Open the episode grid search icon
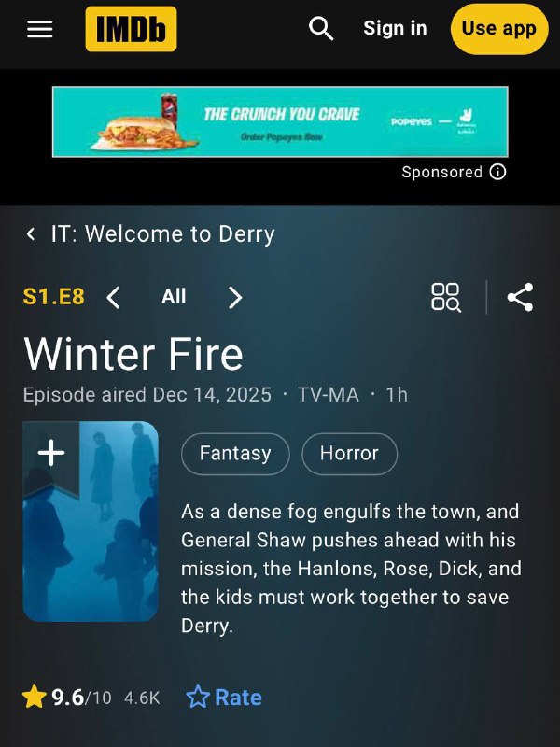560x747 pixels. [446, 297]
